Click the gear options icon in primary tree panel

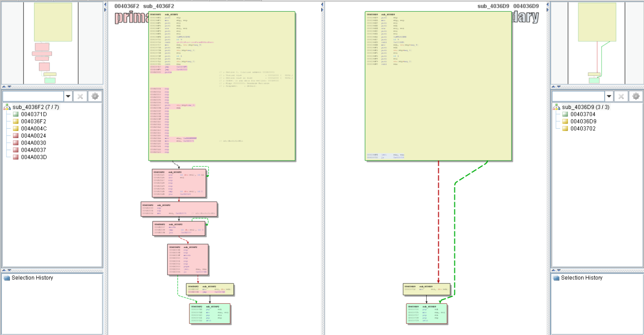(x=95, y=96)
